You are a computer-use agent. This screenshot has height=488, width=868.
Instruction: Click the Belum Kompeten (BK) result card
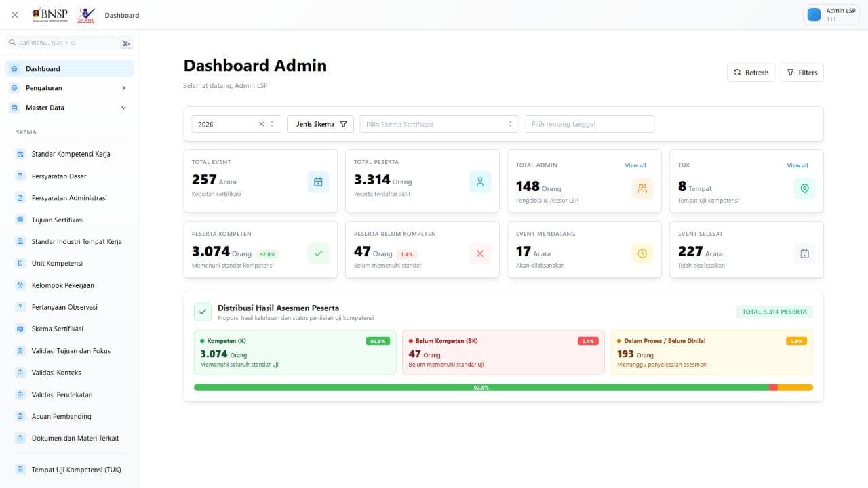point(503,352)
